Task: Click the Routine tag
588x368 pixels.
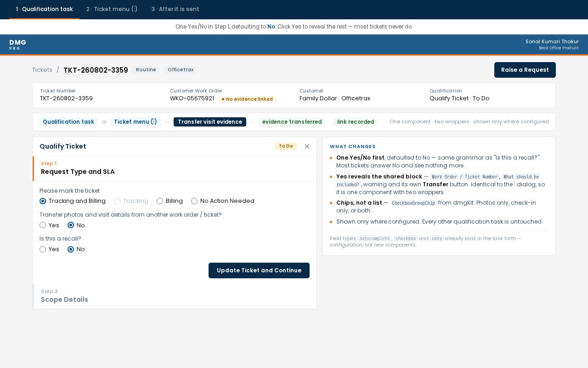Action: pos(146,70)
